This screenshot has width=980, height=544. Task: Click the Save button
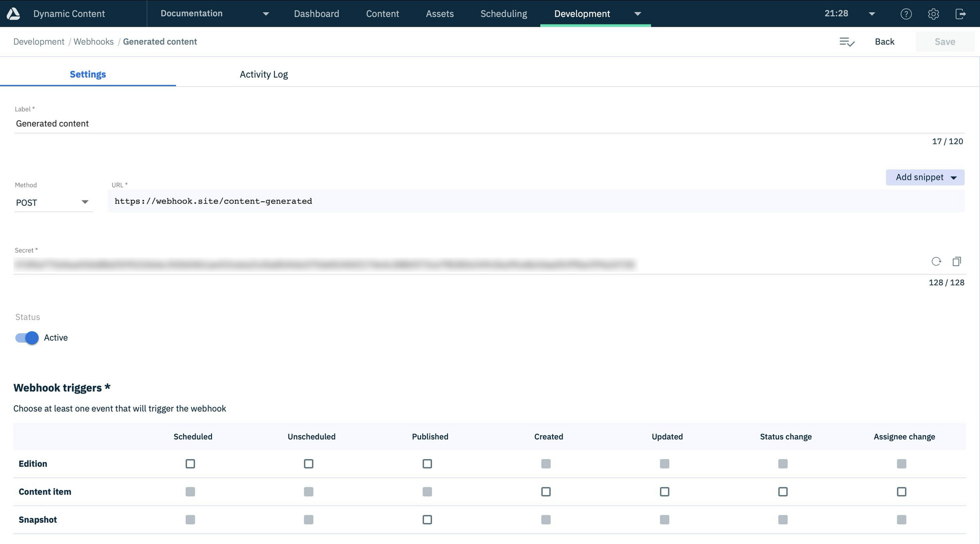945,42
